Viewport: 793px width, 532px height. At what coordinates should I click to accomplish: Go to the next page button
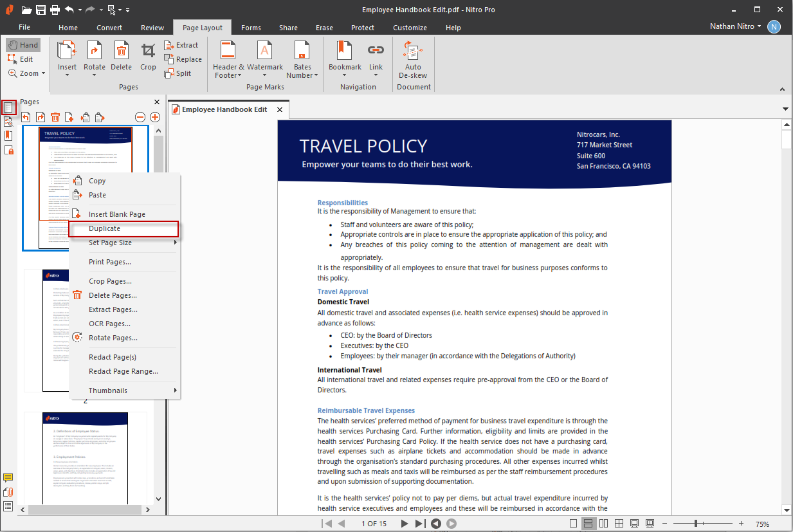405,524
